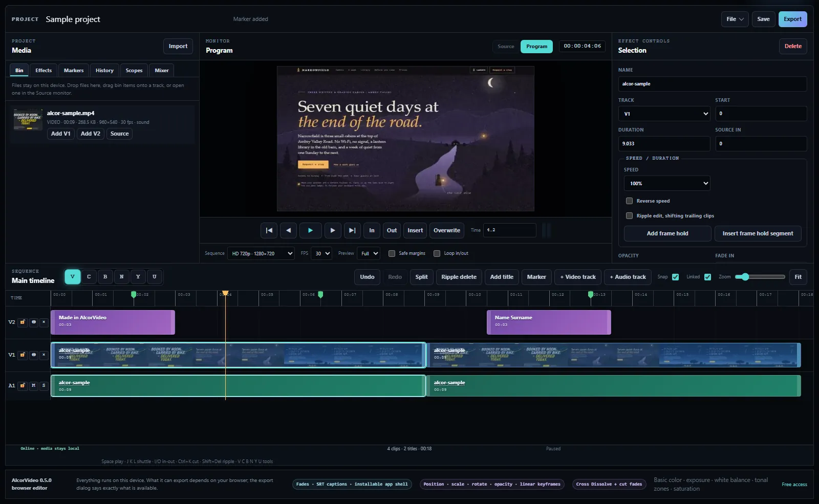Toggle the Snap checkbox

pos(675,277)
